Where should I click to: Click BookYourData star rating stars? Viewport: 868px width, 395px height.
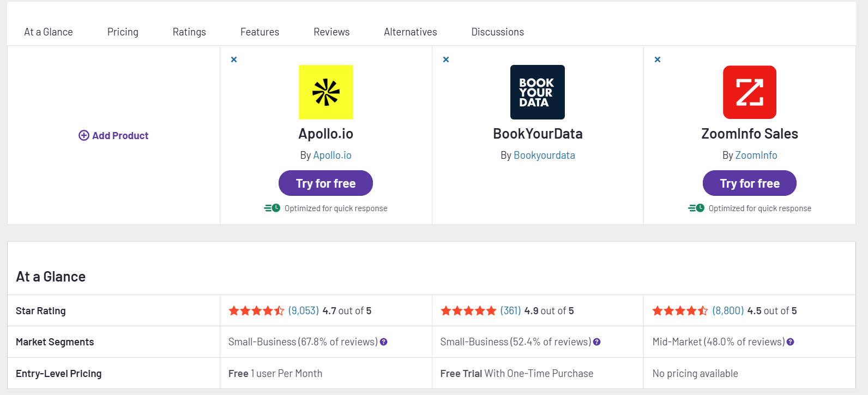[x=468, y=310]
